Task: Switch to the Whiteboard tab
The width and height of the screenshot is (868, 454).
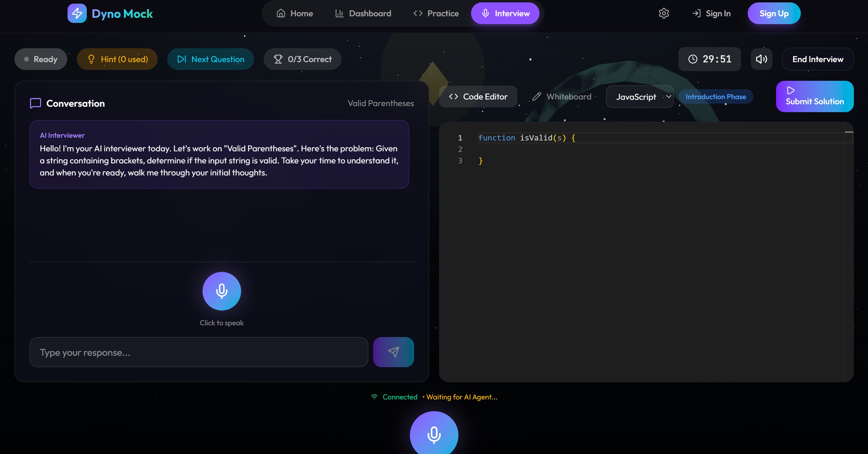Action: click(561, 97)
